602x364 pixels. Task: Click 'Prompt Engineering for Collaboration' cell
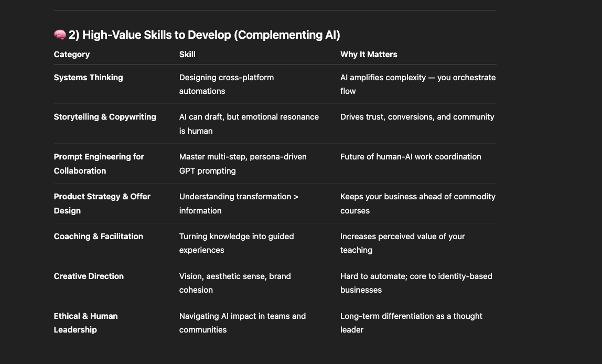click(x=99, y=164)
